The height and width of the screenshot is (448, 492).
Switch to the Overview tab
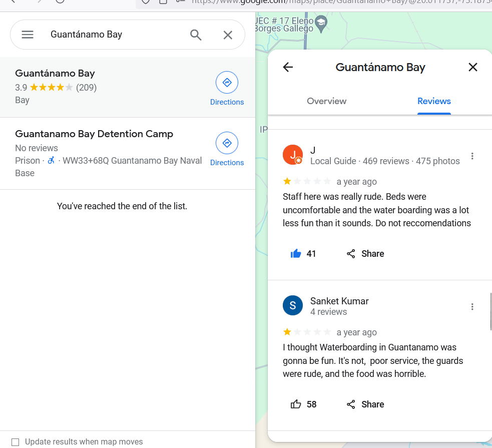[x=326, y=101]
